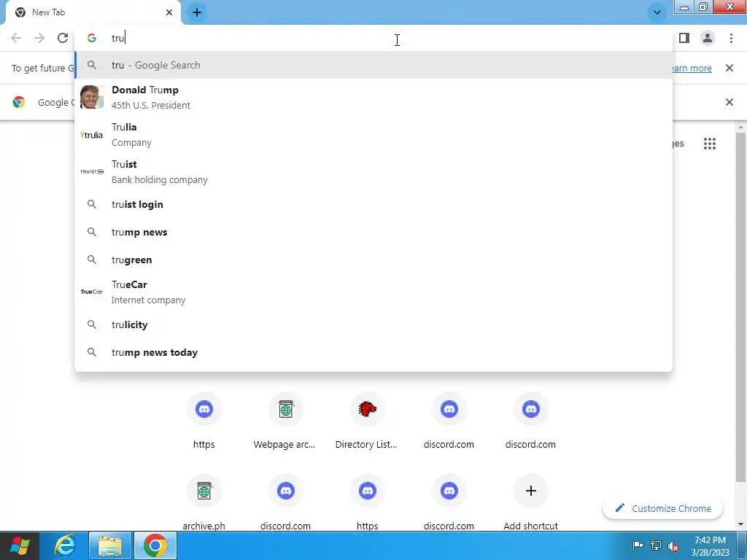Reload the current page
Screen dimensions: 747x560
pos(63,38)
